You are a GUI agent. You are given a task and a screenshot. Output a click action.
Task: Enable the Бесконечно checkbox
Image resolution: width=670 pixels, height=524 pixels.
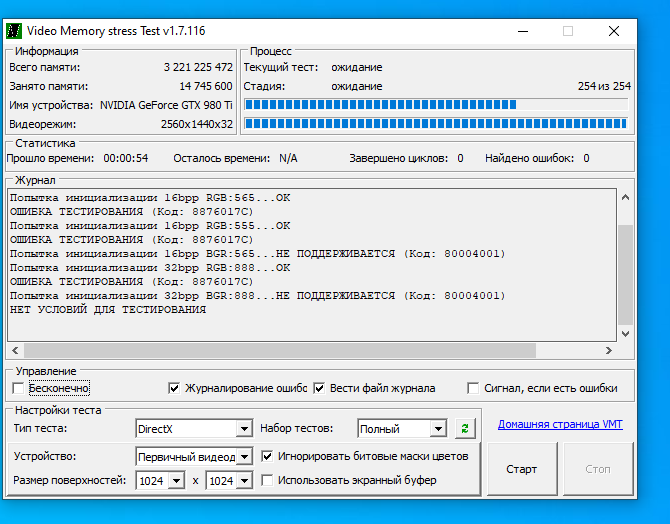(x=18, y=388)
